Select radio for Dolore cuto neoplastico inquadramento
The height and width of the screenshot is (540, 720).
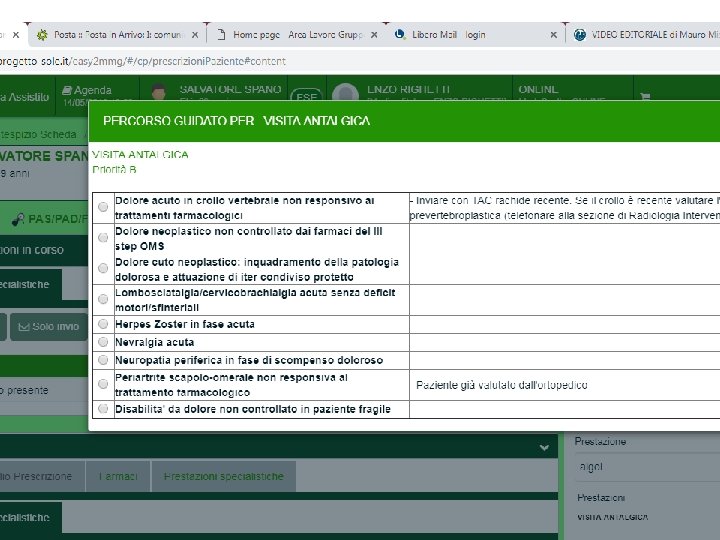point(103,268)
